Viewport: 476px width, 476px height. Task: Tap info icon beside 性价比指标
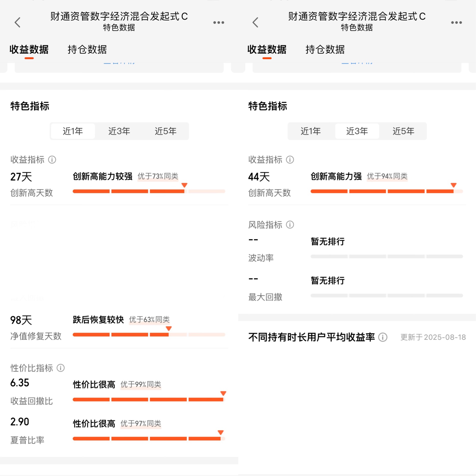[x=61, y=368]
